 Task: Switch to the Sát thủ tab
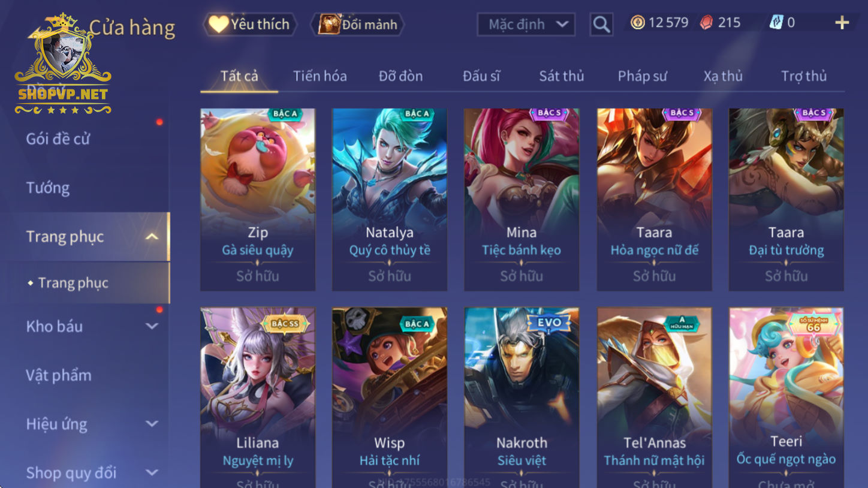pyautogui.click(x=562, y=76)
